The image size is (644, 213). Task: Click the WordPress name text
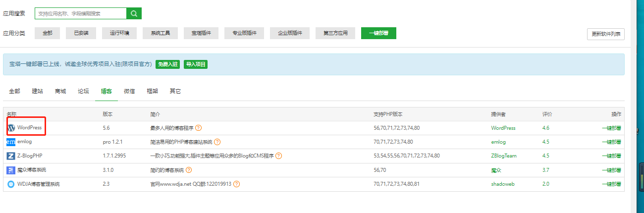point(29,128)
